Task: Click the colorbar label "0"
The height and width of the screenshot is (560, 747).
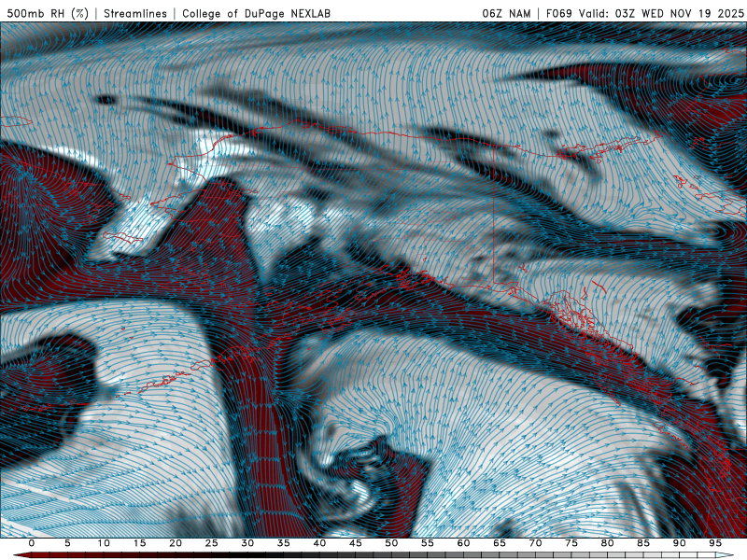Action: coord(32,543)
